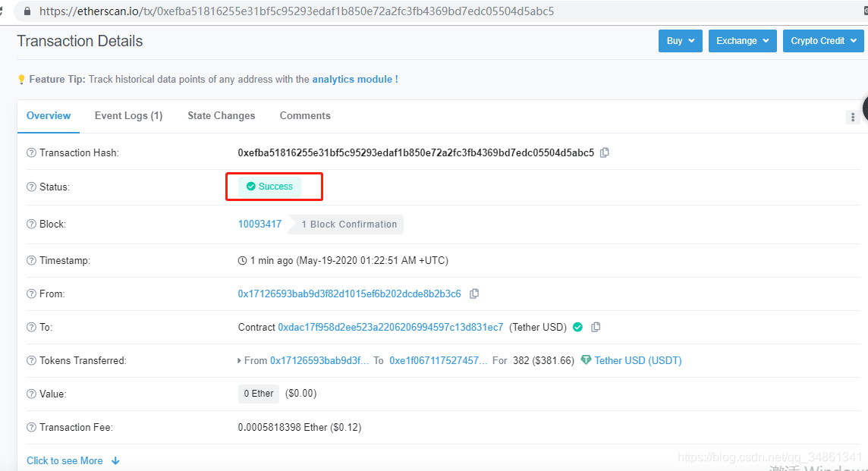Expand the Tokens Transferred triangle arrow

tap(239, 360)
